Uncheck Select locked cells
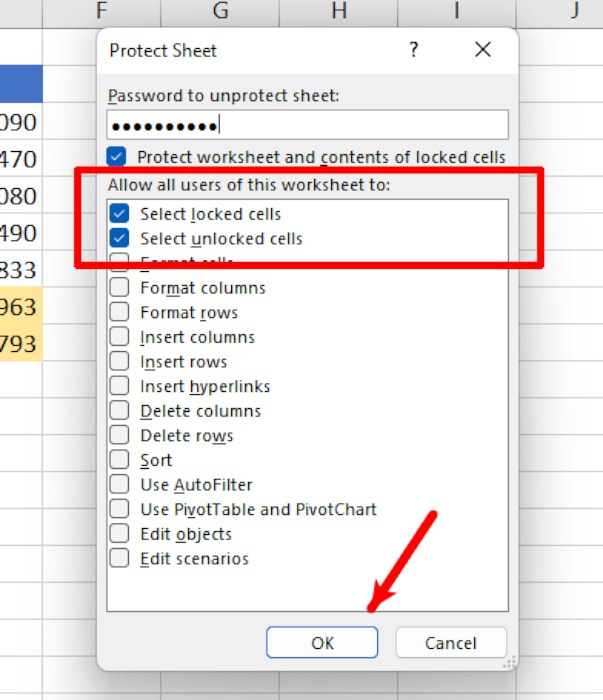This screenshot has height=700, width=603. point(119,213)
